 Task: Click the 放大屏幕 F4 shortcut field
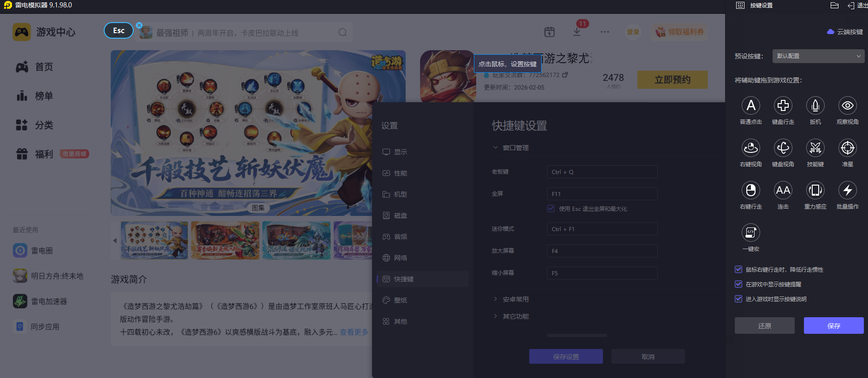(602, 251)
